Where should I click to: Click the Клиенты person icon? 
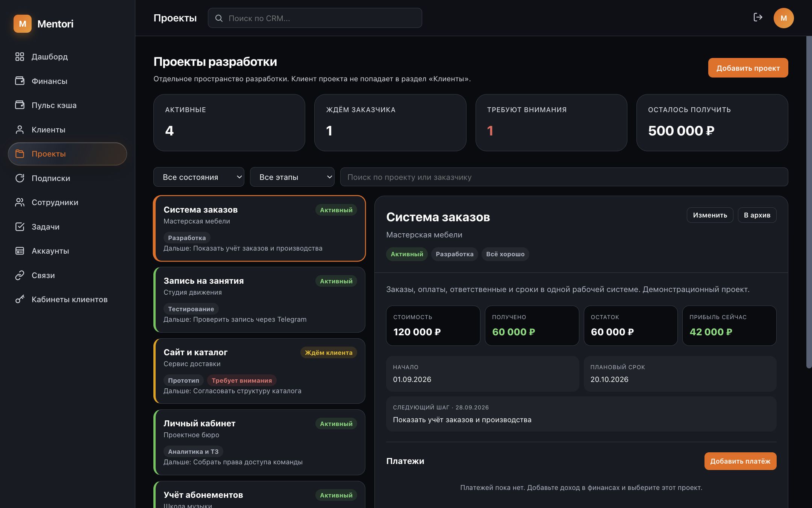click(x=20, y=129)
